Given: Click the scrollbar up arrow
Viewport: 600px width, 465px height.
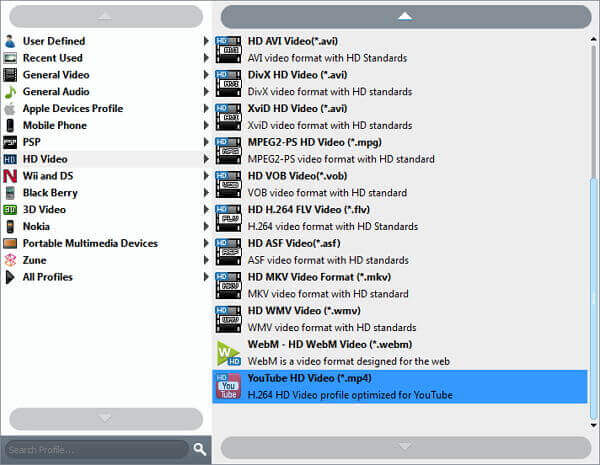Looking at the screenshot, I should pos(593,39).
